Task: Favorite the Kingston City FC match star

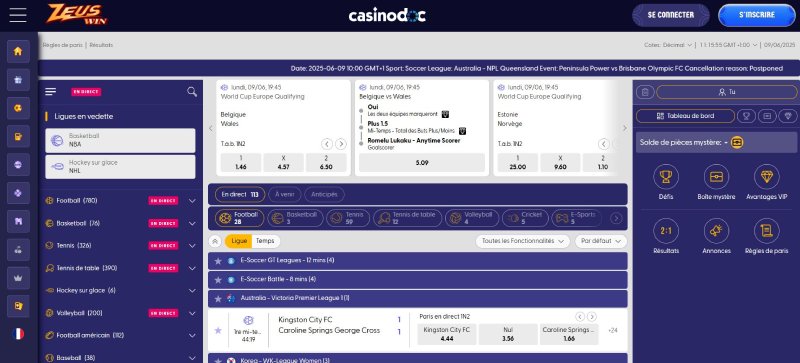Action: pyautogui.click(x=218, y=330)
